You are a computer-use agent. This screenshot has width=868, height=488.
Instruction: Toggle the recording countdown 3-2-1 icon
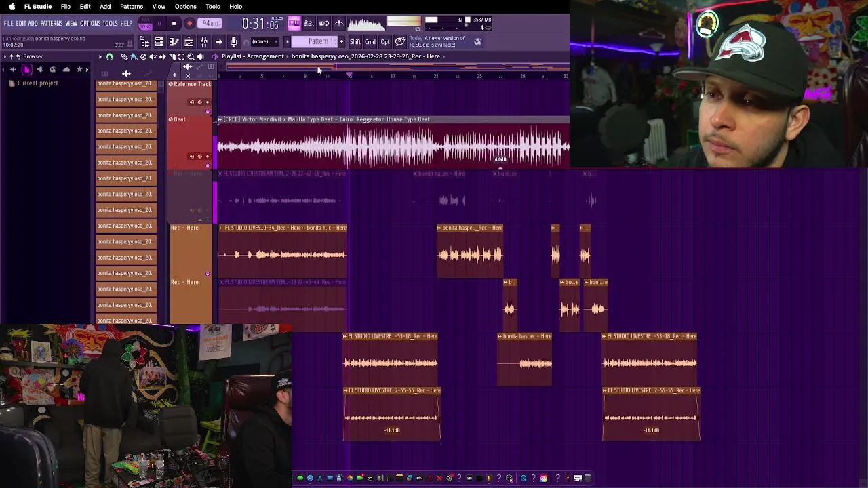pyautogui.click(x=309, y=24)
